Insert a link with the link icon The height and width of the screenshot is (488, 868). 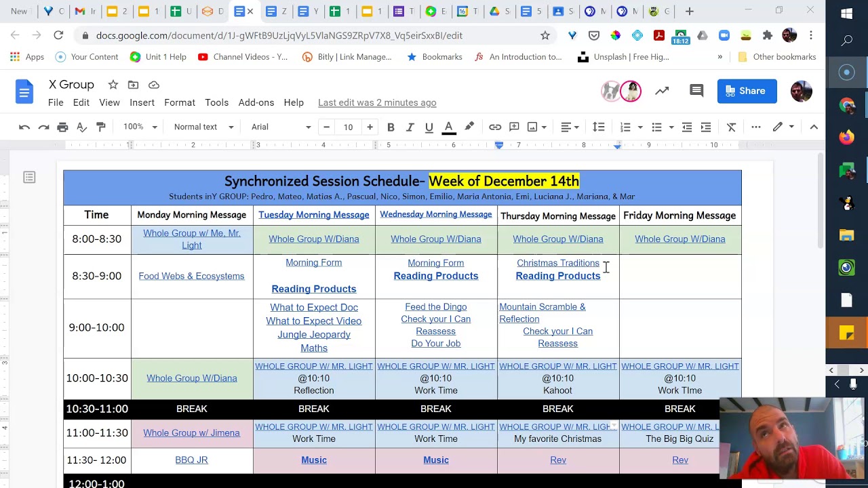(495, 127)
